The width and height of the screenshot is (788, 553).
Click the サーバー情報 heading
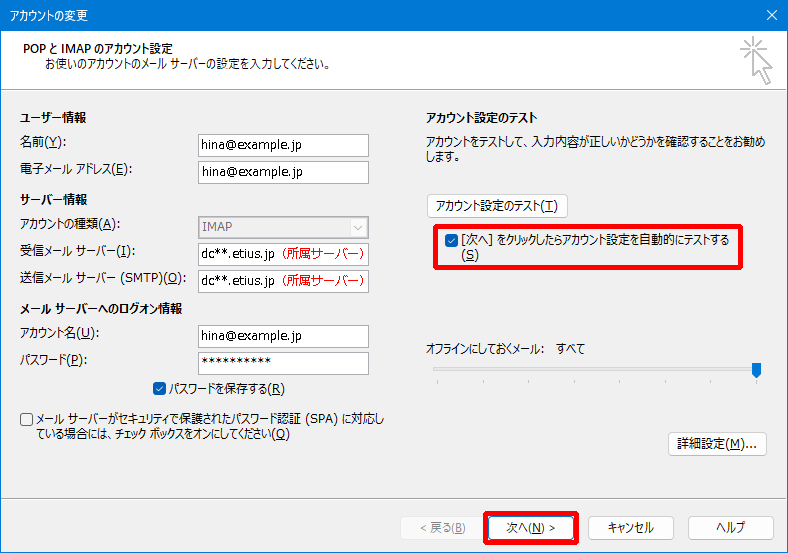point(53,200)
